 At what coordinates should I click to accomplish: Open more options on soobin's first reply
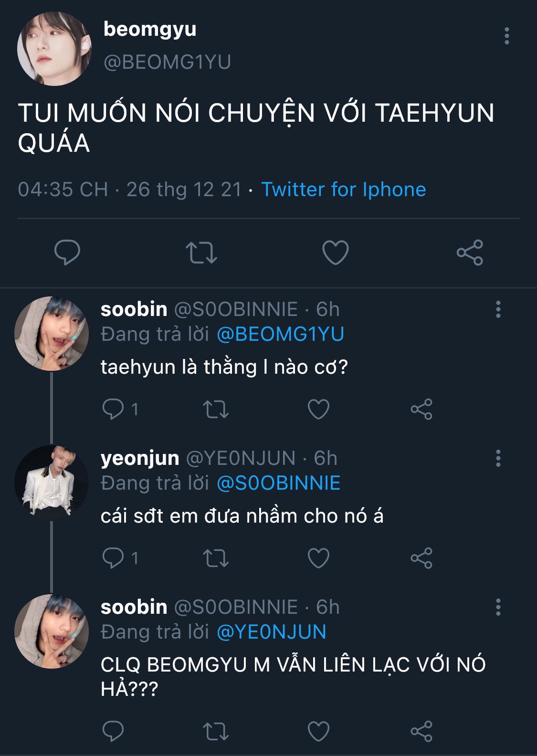point(498,309)
